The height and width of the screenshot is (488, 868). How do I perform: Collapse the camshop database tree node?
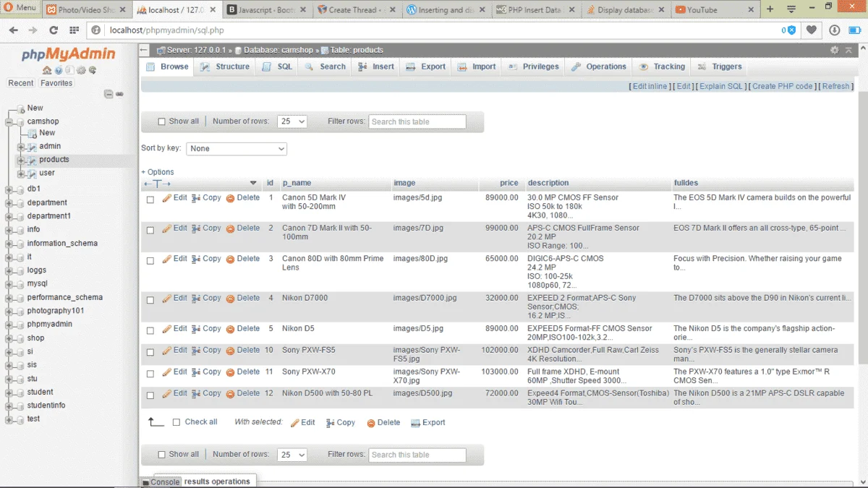click(x=9, y=122)
